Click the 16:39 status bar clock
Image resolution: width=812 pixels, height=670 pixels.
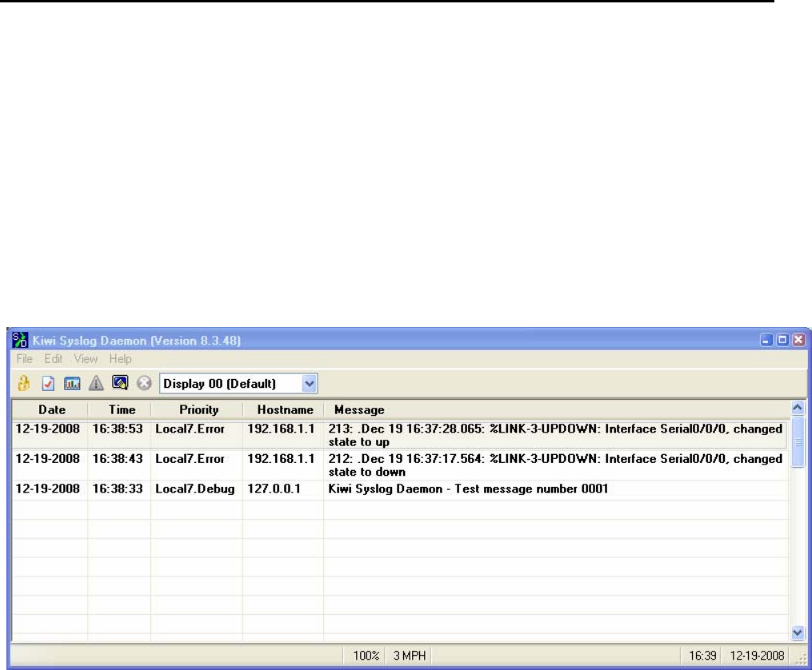click(x=702, y=656)
